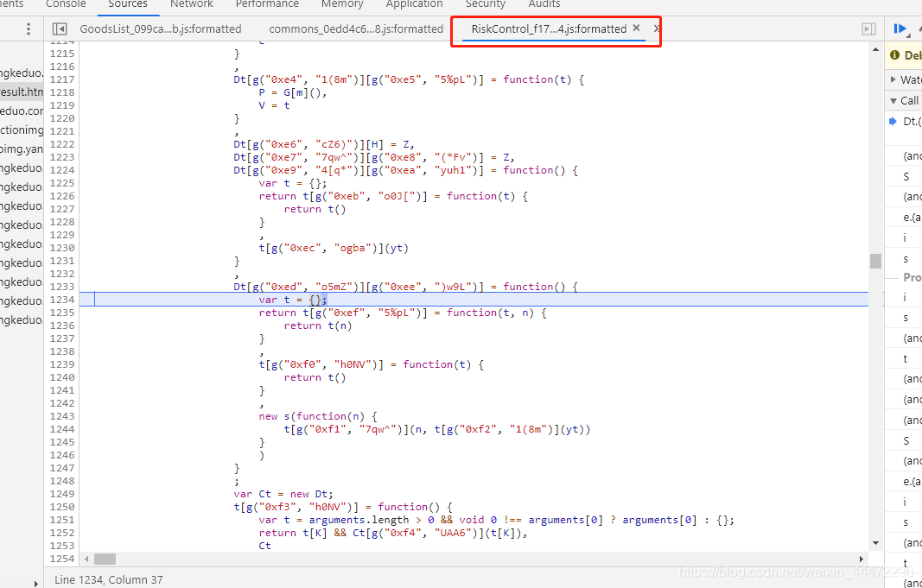Click the editor scroll down arrow

875,543
